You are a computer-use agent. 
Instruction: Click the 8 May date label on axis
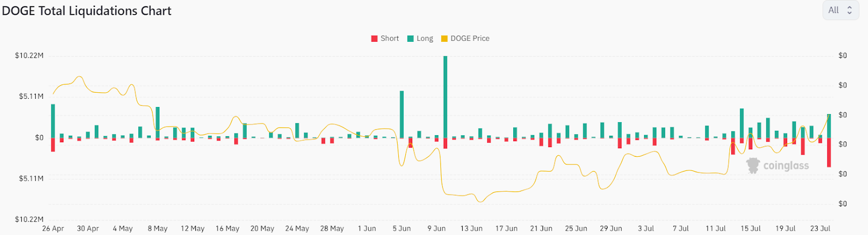[x=158, y=228]
